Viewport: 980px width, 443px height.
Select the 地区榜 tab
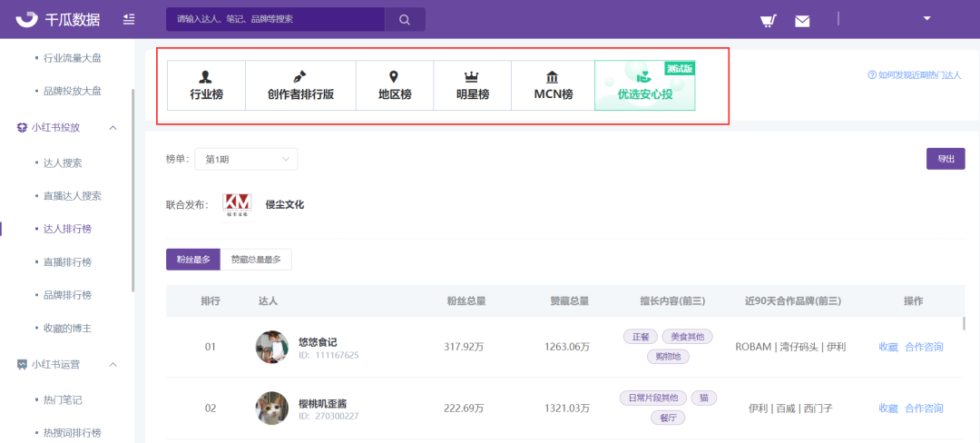pyautogui.click(x=395, y=85)
